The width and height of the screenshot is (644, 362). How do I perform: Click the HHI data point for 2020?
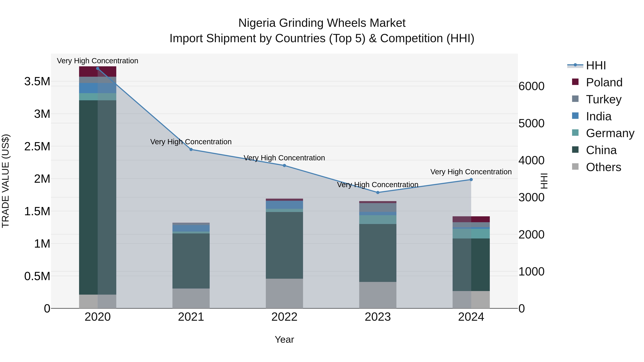(98, 68)
